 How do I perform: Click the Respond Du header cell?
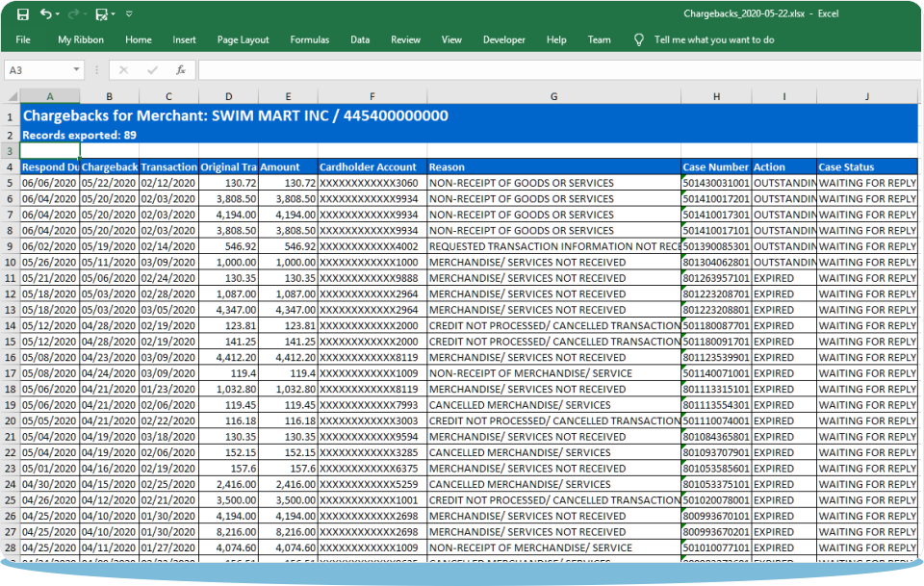click(50, 167)
